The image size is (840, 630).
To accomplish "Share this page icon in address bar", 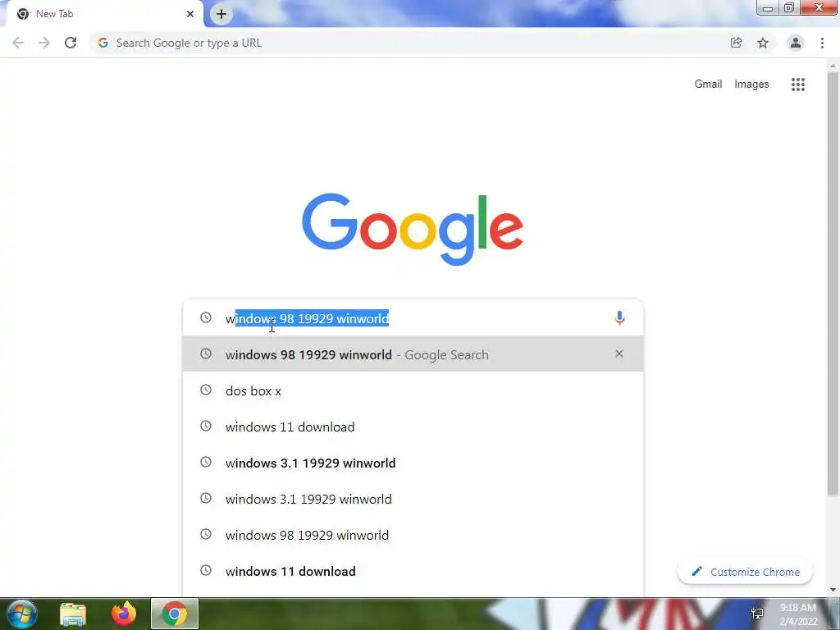I will click(x=737, y=43).
